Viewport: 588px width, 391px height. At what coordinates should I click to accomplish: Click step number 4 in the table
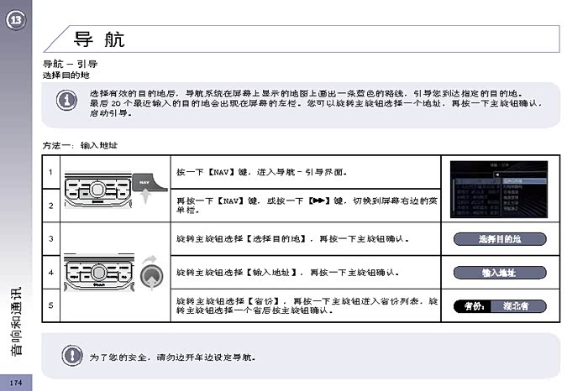click(50, 273)
